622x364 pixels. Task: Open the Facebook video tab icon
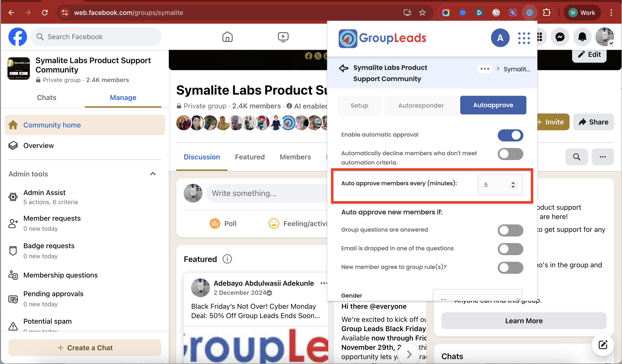coord(283,37)
